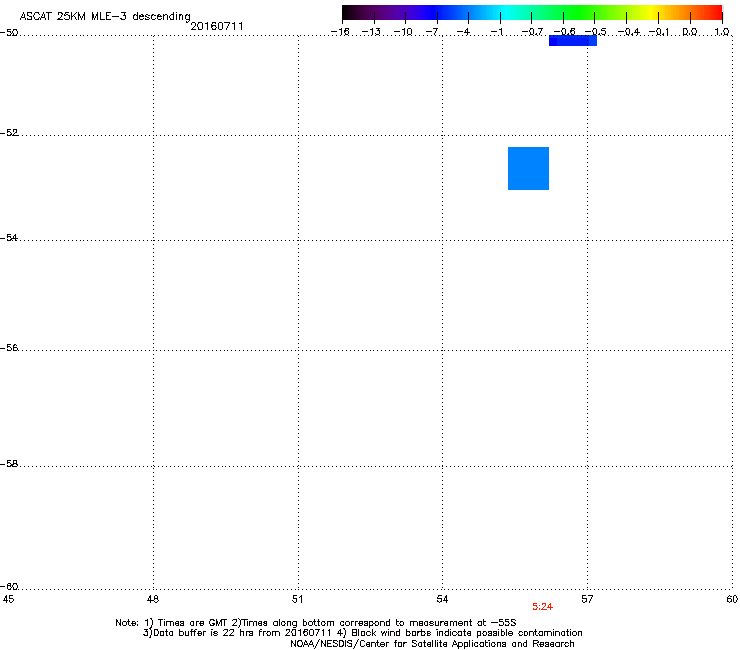Select the red 5:24 time label
The image size is (740, 650).
(x=542, y=607)
